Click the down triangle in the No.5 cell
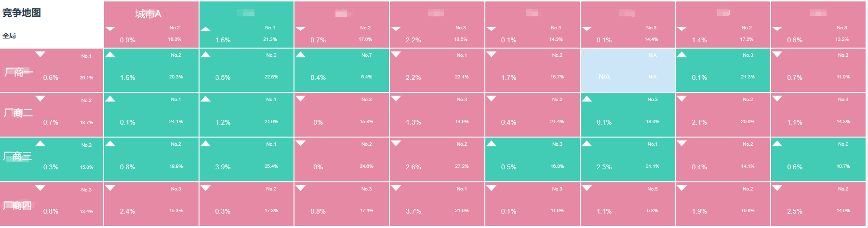Image resolution: width=868 pixels, height=228 pixels. (587, 188)
